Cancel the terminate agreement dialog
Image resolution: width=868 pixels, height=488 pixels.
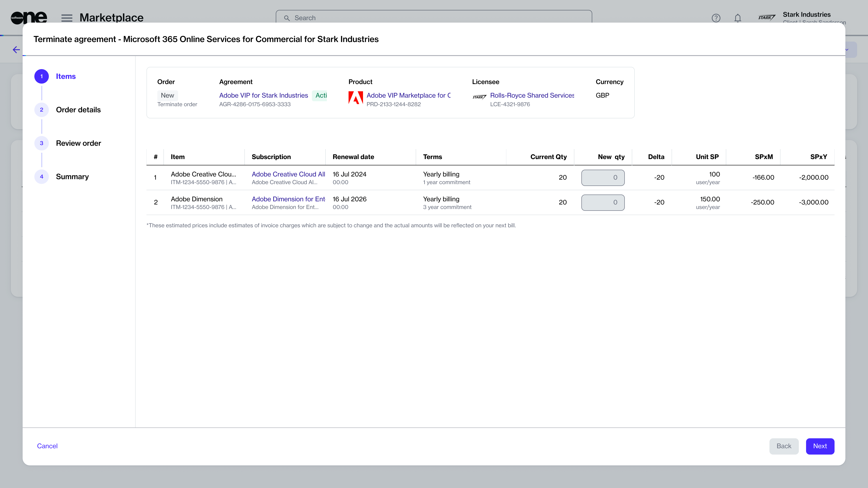(x=47, y=446)
